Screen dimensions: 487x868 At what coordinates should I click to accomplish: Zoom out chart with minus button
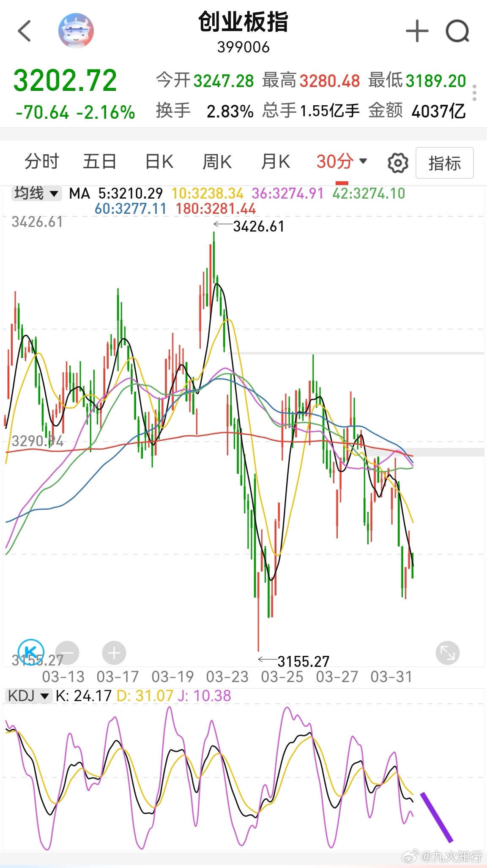point(68,653)
